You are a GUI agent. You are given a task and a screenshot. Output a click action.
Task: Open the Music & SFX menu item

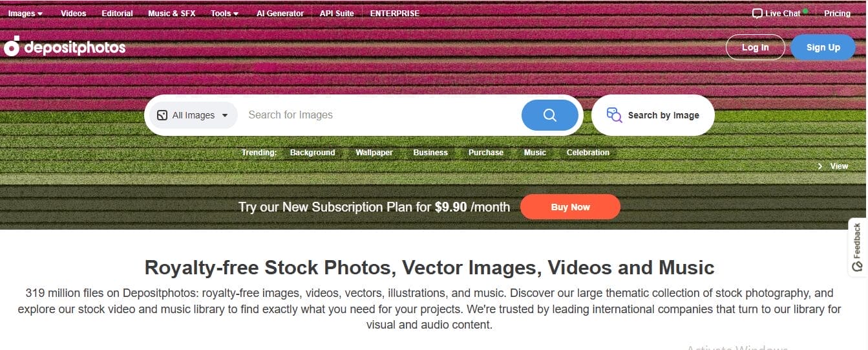pos(171,14)
